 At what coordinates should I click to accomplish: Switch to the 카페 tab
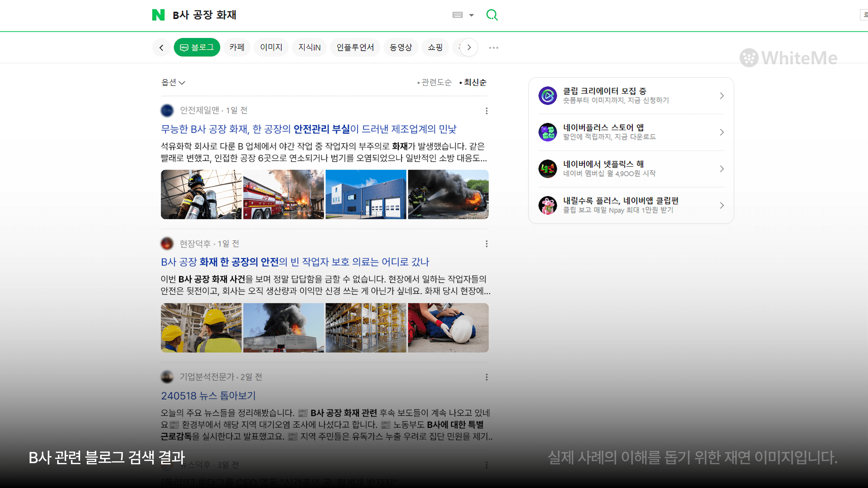click(237, 47)
